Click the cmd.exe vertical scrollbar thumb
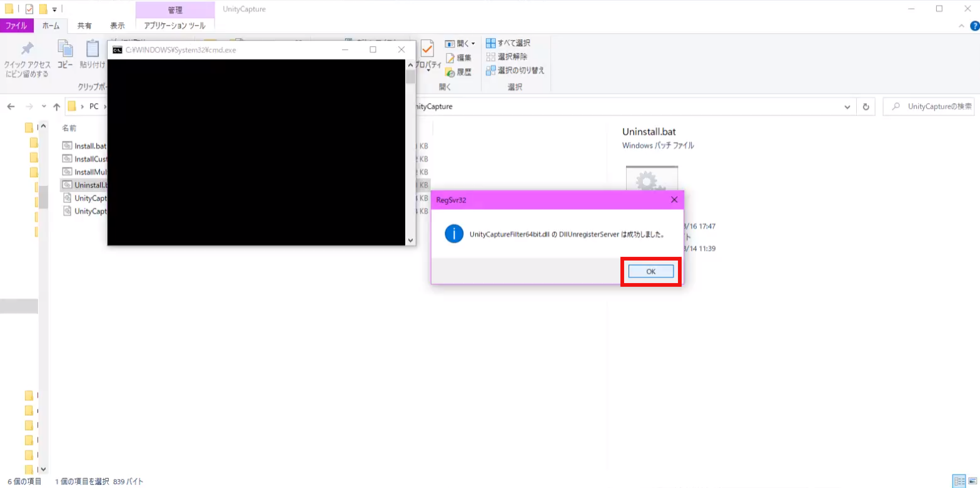This screenshot has height=488, width=980. click(411, 77)
